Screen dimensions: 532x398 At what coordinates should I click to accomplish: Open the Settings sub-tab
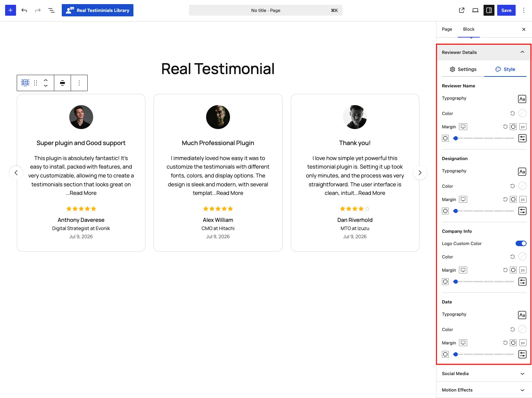(463, 69)
